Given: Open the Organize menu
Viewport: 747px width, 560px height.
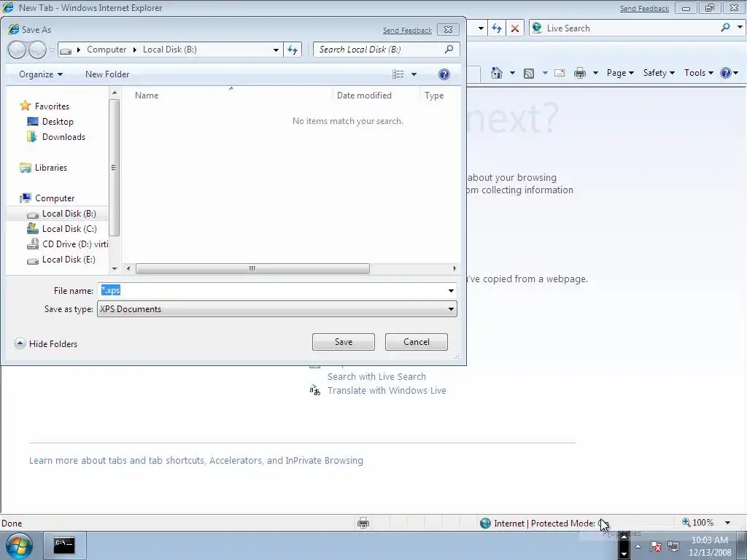Looking at the screenshot, I should tap(41, 74).
